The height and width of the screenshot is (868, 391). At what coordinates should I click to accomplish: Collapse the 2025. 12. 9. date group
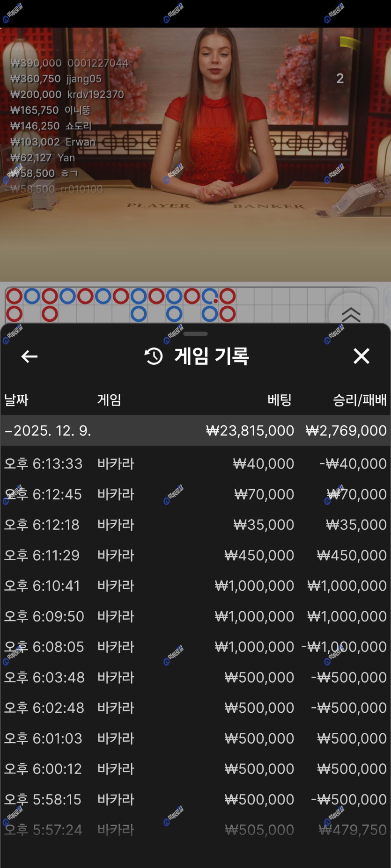pos(8,431)
